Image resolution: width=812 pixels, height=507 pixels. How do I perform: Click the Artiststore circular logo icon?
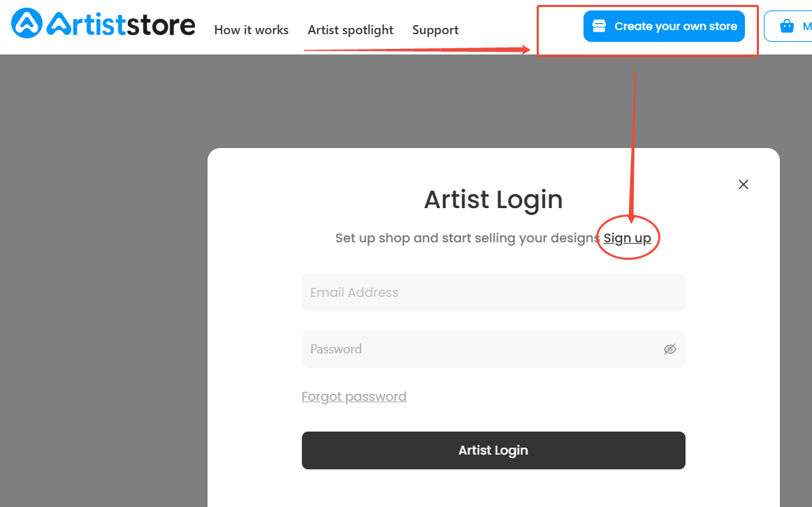tap(27, 23)
